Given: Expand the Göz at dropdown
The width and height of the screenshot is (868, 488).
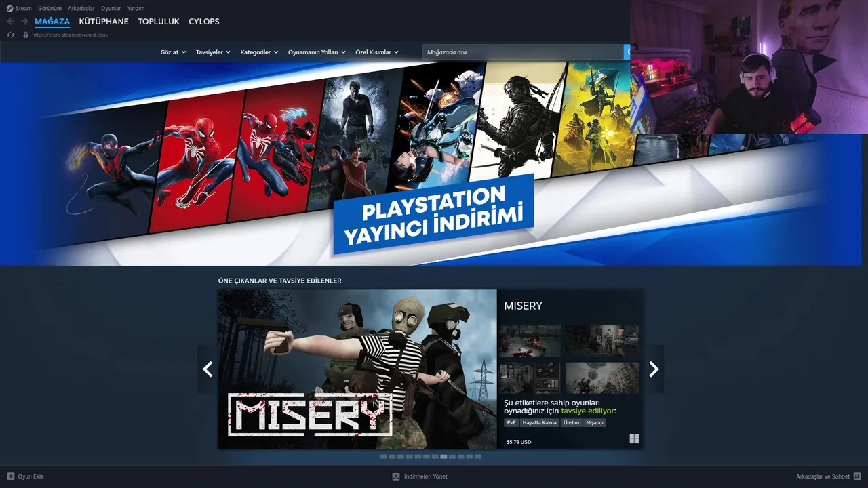Looking at the screenshot, I should (173, 52).
